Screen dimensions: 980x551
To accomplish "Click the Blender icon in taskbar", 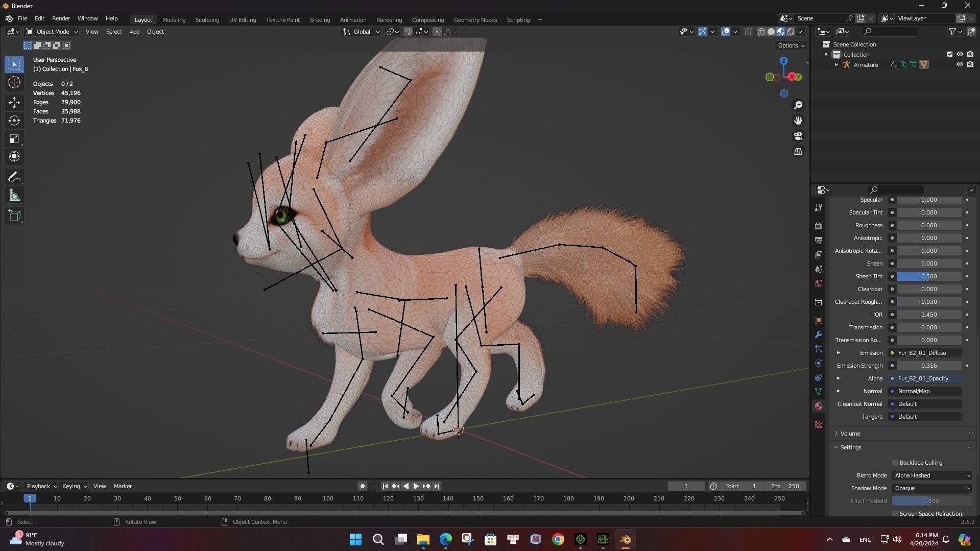I will point(625,539).
